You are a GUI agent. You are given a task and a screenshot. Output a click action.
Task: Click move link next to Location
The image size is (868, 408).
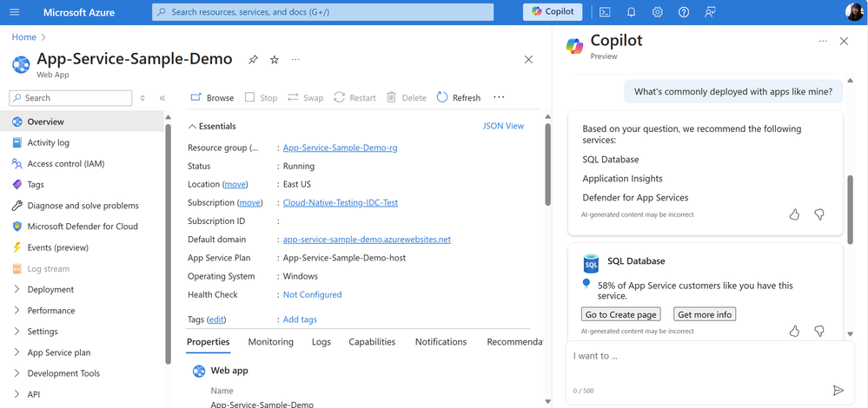pos(235,184)
